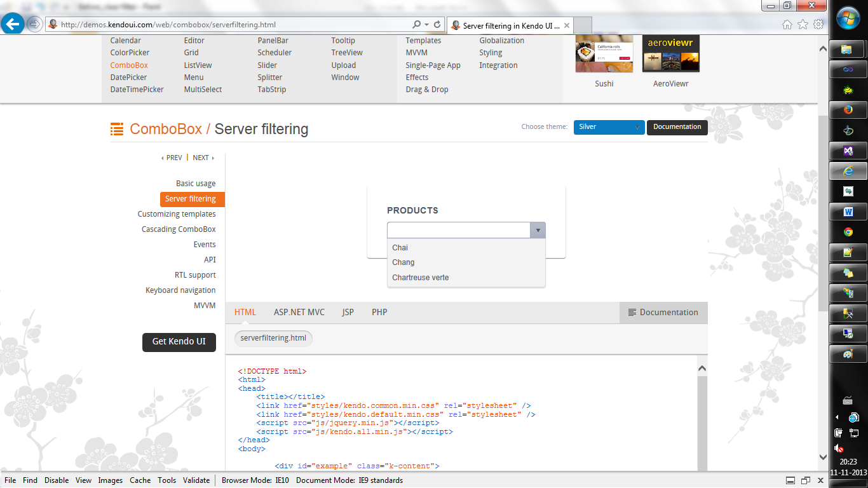
Task: Open Microsoft Word from the taskbar
Action: 848,212
